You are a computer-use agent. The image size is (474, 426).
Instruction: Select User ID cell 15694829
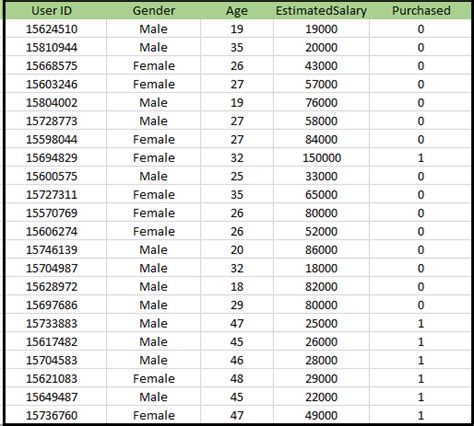pyautogui.click(x=51, y=158)
